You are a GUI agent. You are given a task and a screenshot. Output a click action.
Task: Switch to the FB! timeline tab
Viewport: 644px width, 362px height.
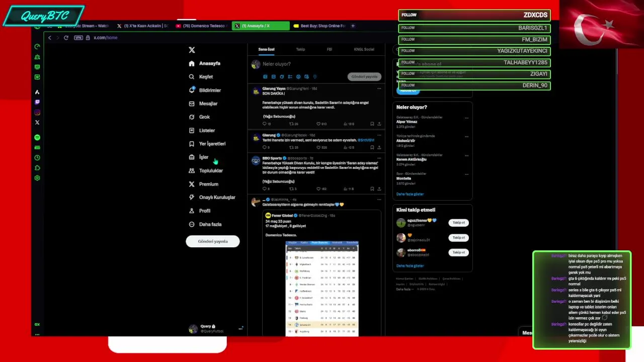[330, 49]
